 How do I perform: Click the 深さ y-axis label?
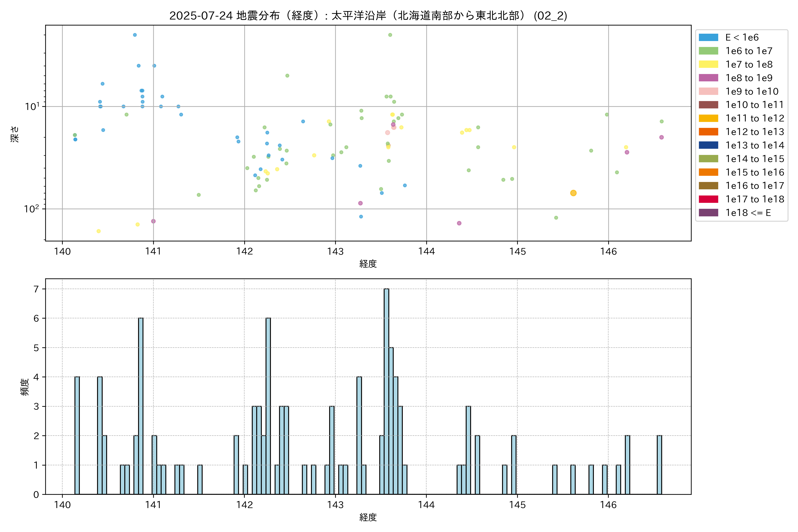click(x=15, y=134)
